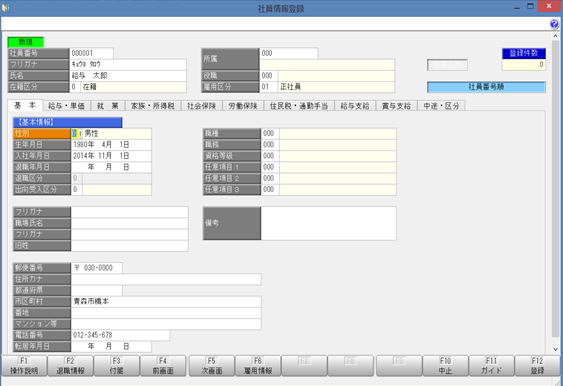Select the 給与支給 tab
563x386 pixels.
click(355, 106)
